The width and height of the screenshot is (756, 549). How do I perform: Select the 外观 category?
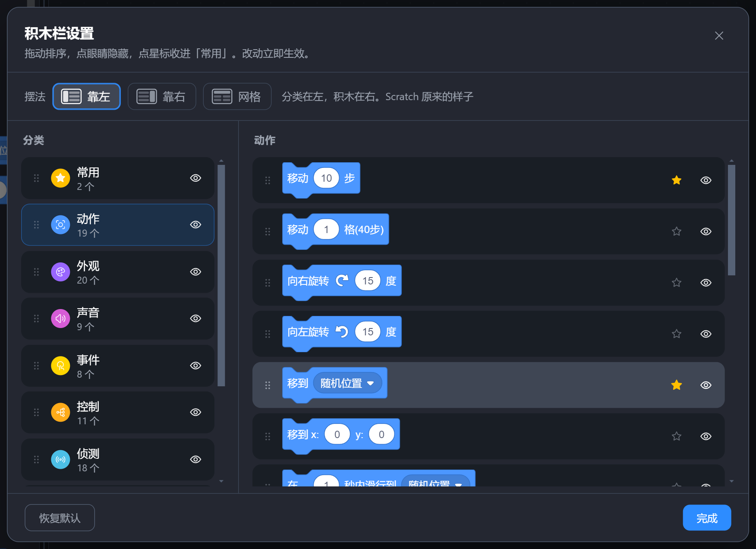pos(118,272)
